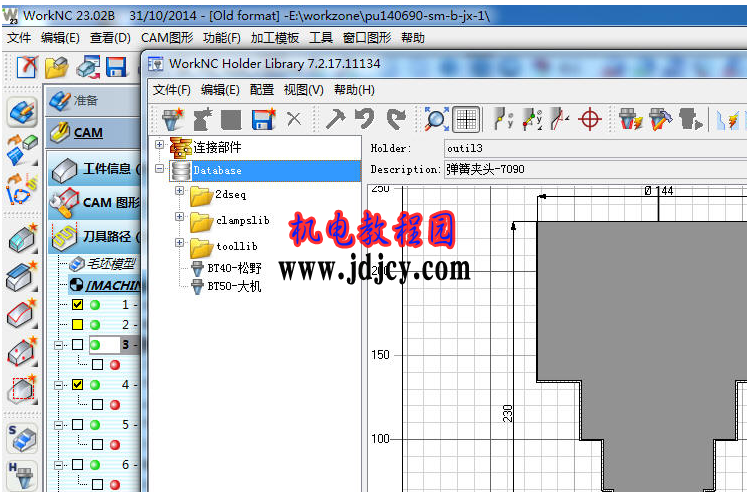Open the CAM 图形 section

coord(95,202)
